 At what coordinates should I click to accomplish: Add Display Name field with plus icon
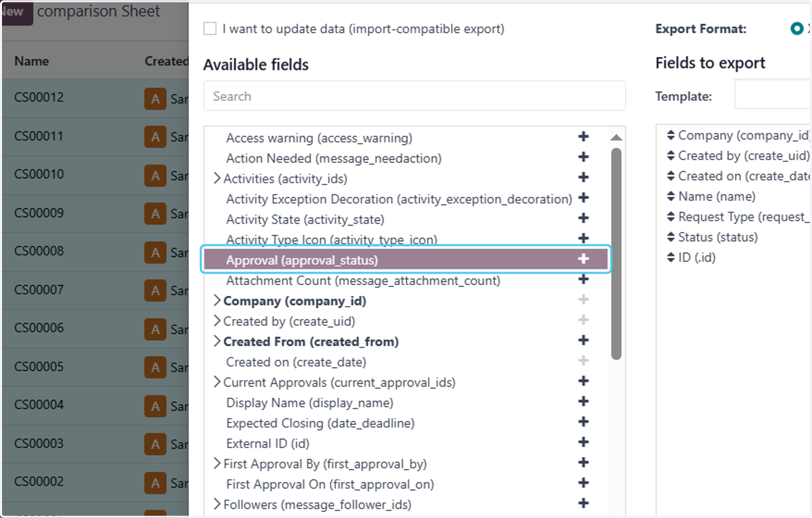(x=583, y=401)
